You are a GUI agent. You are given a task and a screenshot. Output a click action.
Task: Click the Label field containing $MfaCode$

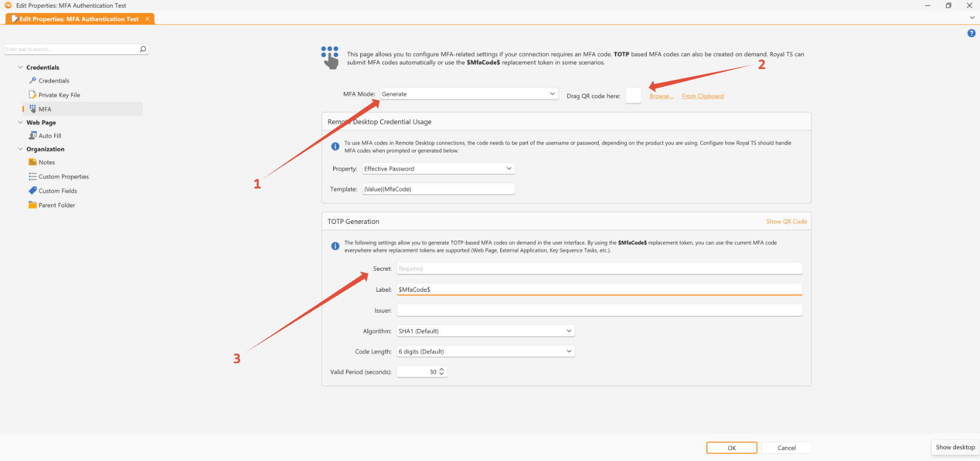click(x=599, y=289)
